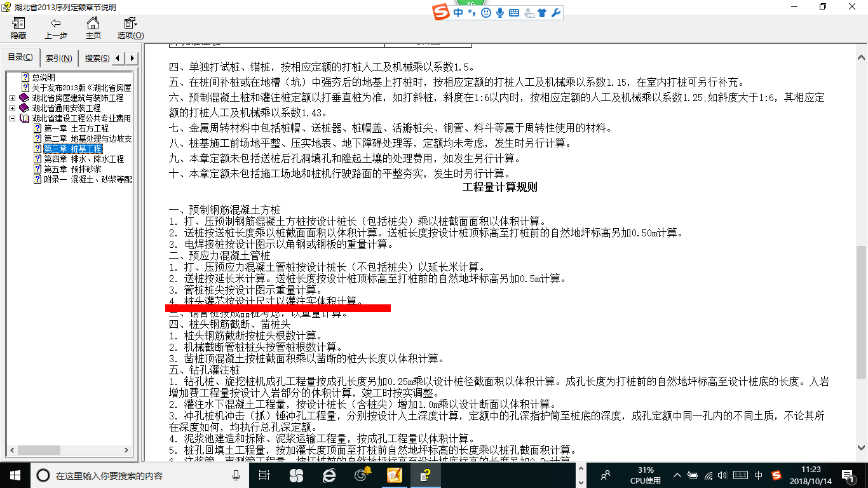Click the line 二、预应力混凝土管桩
This screenshot has width=868, height=488.
220,255
